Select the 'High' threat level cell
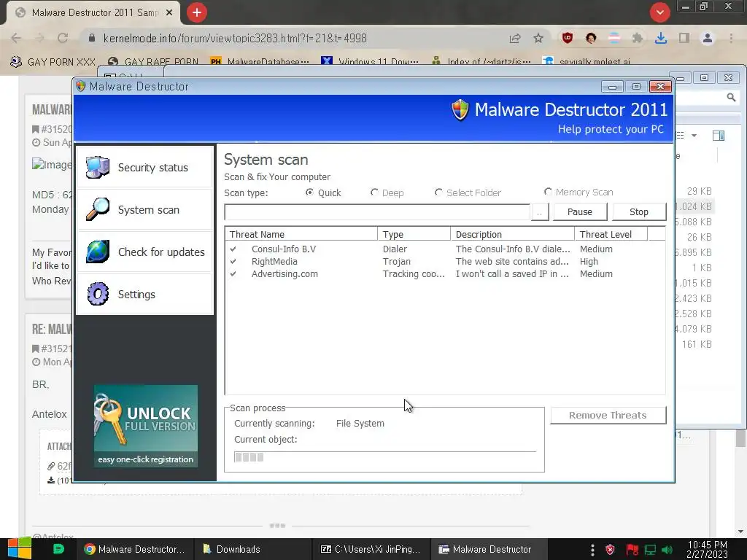The height and width of the screenshot is (560, 747). point(589,261)
